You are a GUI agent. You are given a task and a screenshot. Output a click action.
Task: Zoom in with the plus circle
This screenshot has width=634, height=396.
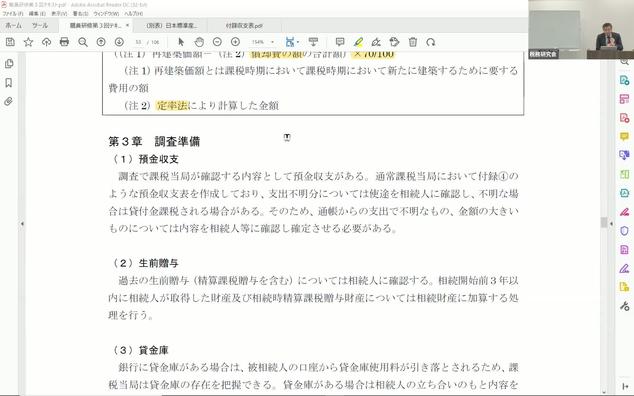coord(235,42)
